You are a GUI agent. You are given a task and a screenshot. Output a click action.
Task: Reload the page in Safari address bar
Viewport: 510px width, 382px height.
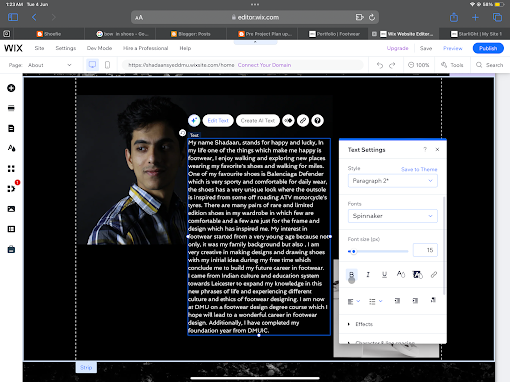coord(372,17)
